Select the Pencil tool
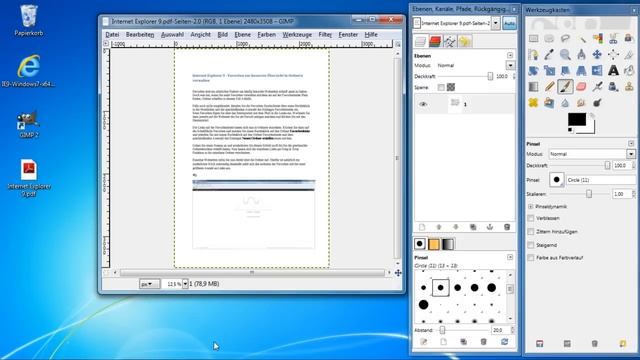The image size is (640, 360). point(549,87)
